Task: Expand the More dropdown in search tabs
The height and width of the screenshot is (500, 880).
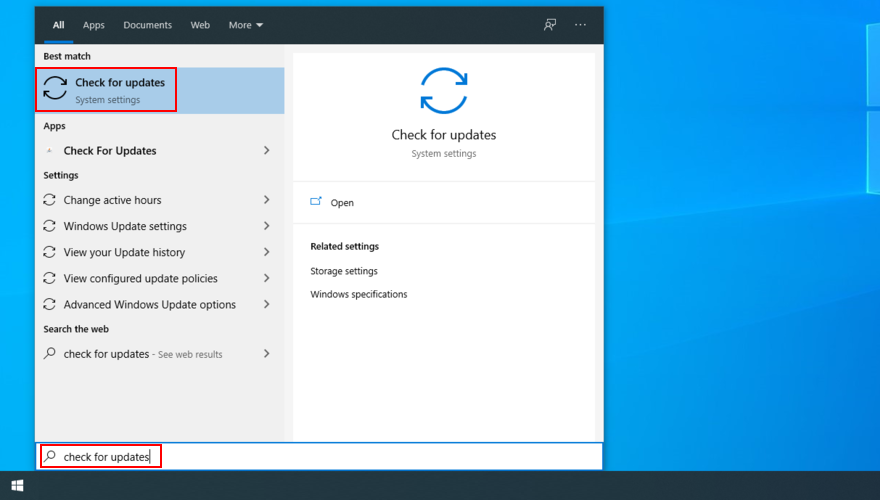Action: (245, 25)
